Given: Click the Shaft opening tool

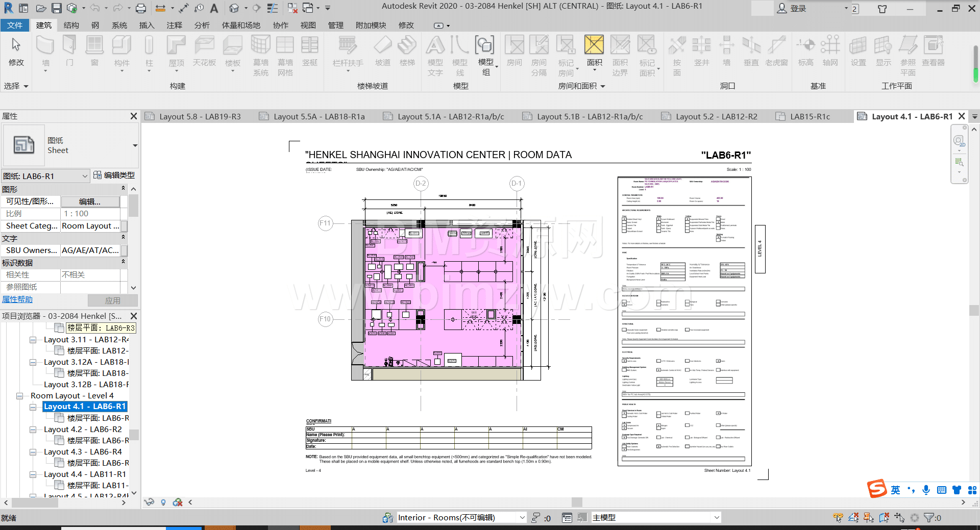Looking at the screenshot, I should point(702,52).
